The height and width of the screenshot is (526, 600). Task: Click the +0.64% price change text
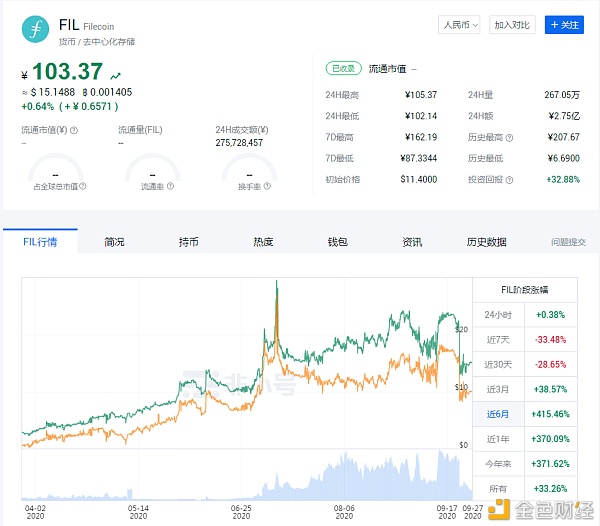tap(38, 106)
